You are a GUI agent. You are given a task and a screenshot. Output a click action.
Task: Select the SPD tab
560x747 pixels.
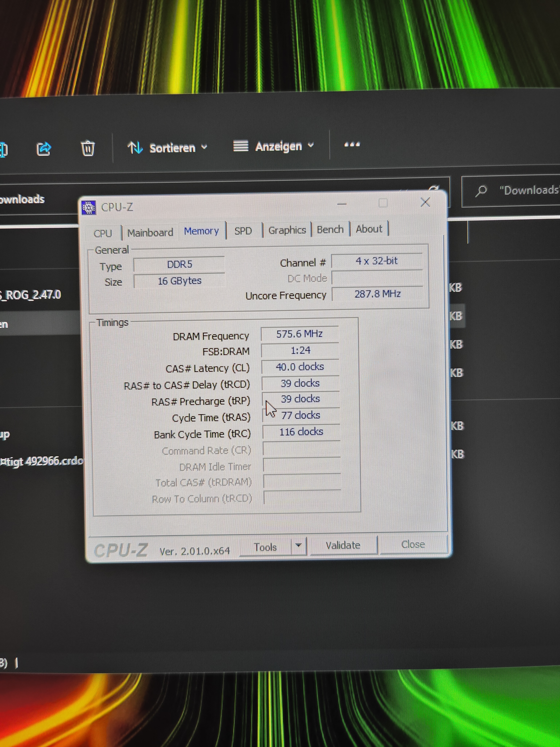coord(243,231)
